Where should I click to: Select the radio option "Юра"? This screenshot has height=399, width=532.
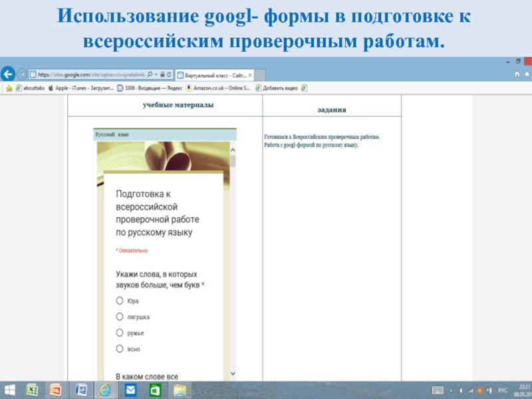[x=120, y=301]
